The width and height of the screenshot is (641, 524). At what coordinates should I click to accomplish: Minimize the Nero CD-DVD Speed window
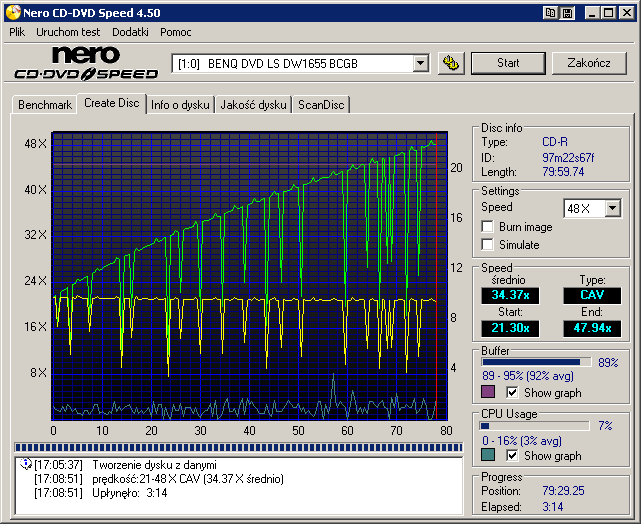592,13
